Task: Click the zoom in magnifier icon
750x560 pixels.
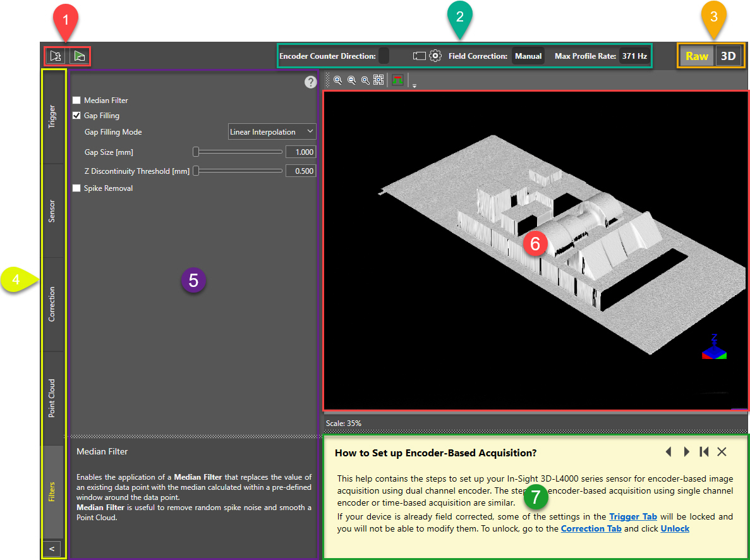Action: 338,80
